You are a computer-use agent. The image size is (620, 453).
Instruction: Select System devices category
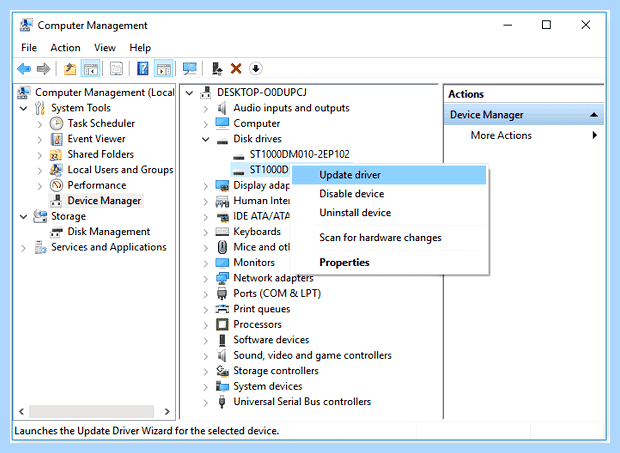click(x=267, y=386)
